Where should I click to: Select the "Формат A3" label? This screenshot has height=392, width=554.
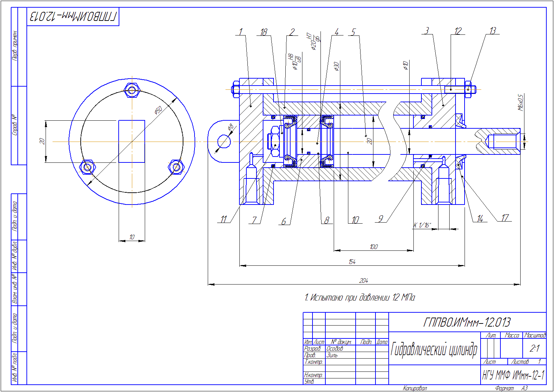point(511,388)
